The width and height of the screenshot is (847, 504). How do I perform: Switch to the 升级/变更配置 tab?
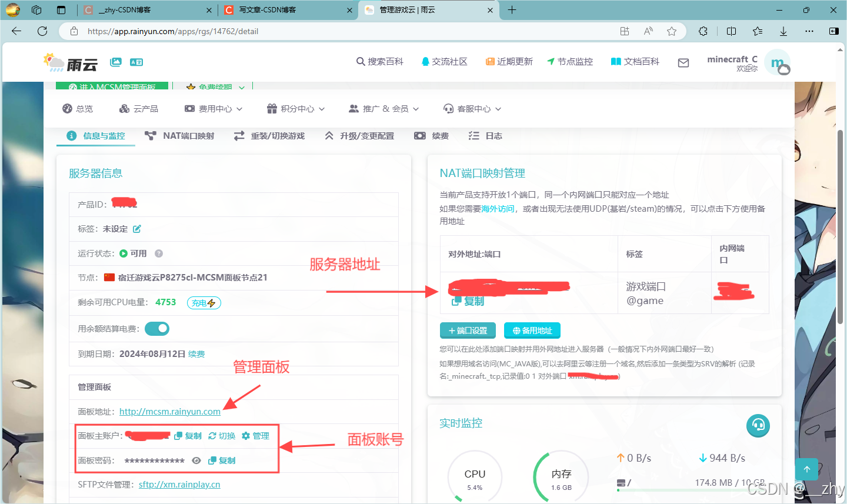(x=359, y=136)
